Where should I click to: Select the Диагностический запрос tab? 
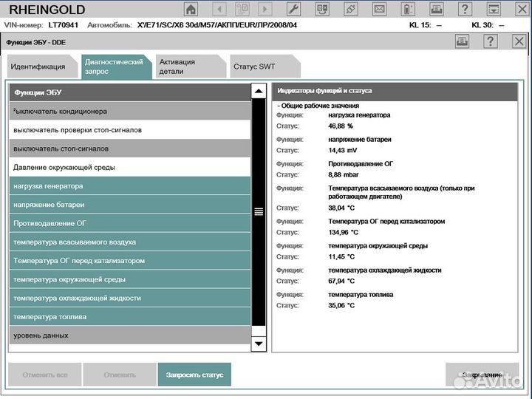(117, 66)
